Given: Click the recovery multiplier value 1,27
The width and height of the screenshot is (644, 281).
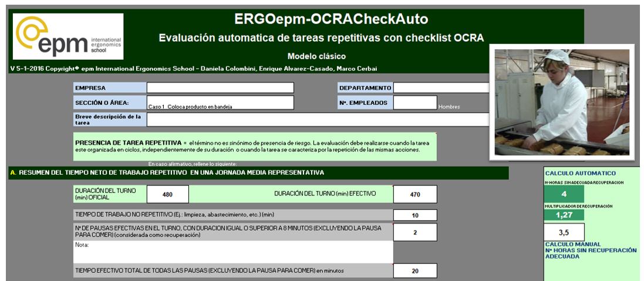Looking at the screenshot, I should point(564,215).
